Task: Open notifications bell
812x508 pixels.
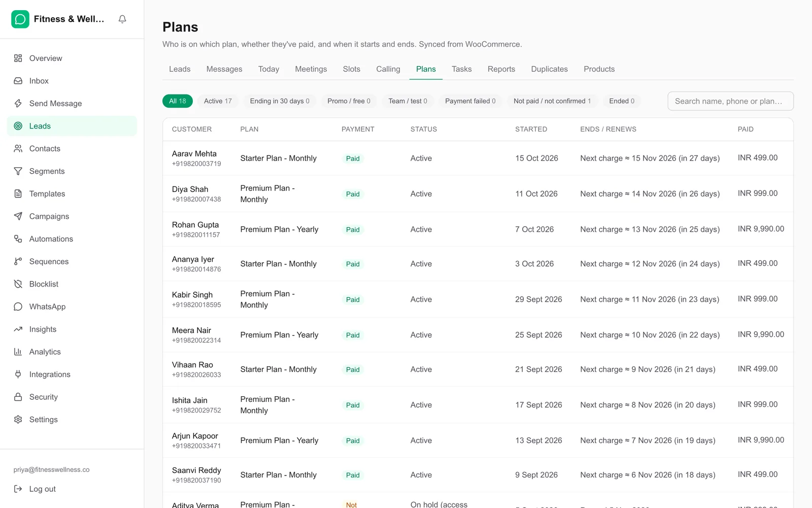Action: [122, 19]
